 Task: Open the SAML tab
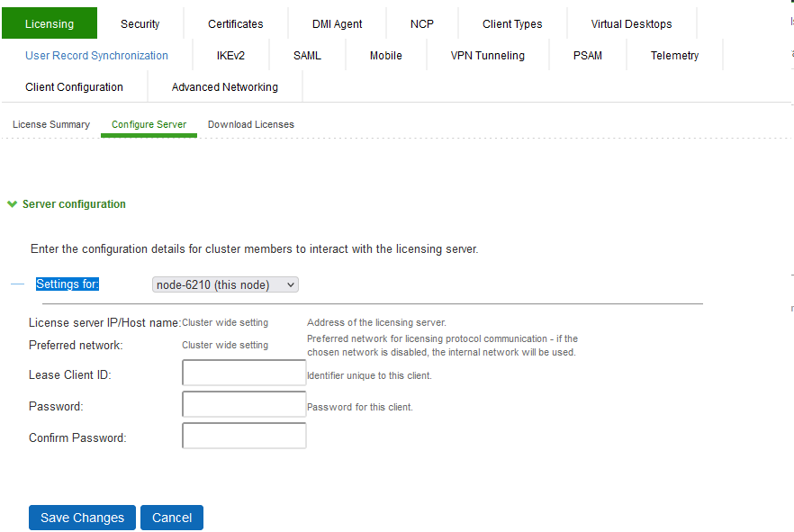coord(307,55)
